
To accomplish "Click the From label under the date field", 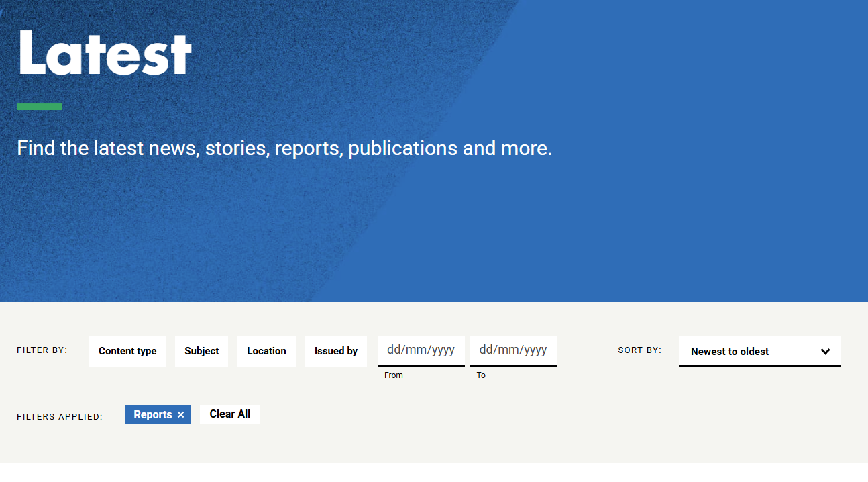I will point(394,375).
